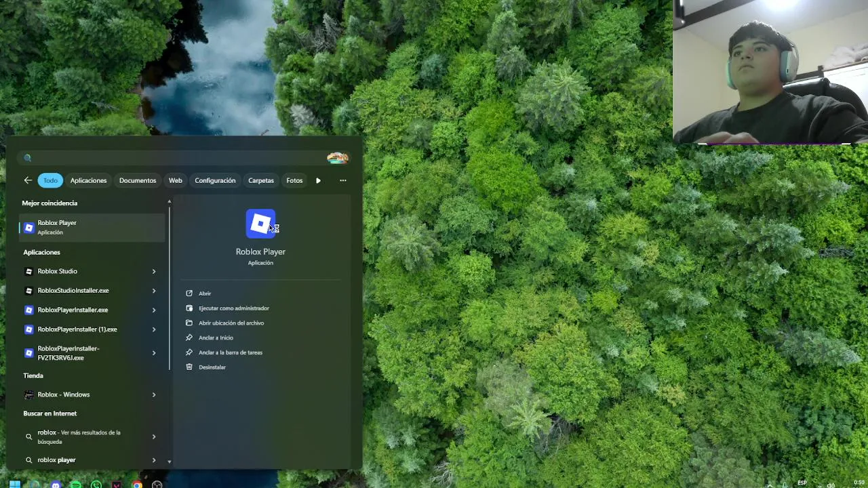Open WhatsApp from the taskbar
Screen dimensions: 868x488
pos(96,485)
